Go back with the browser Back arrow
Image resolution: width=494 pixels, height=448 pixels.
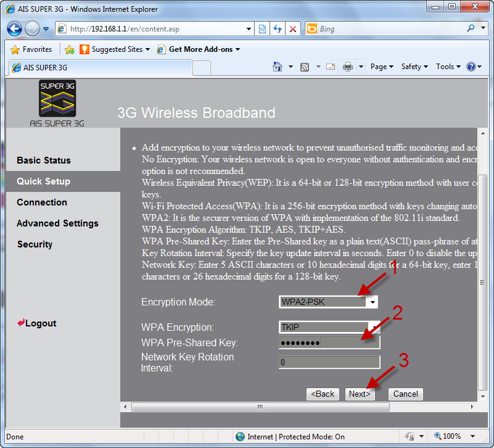click(14, 29)
